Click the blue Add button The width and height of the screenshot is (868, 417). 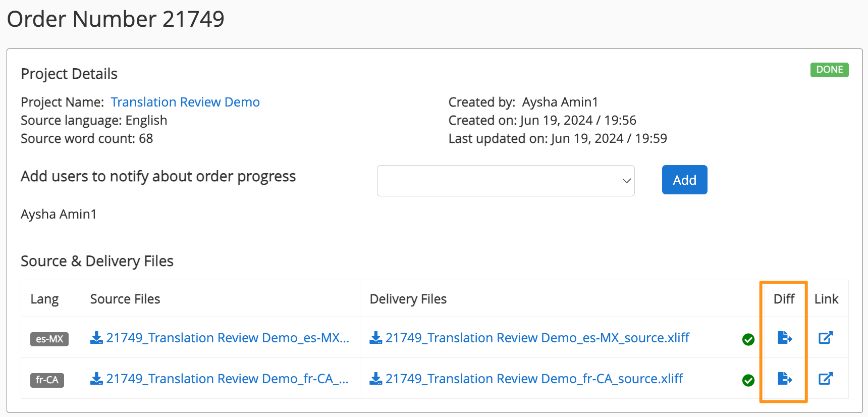point(684,180)
